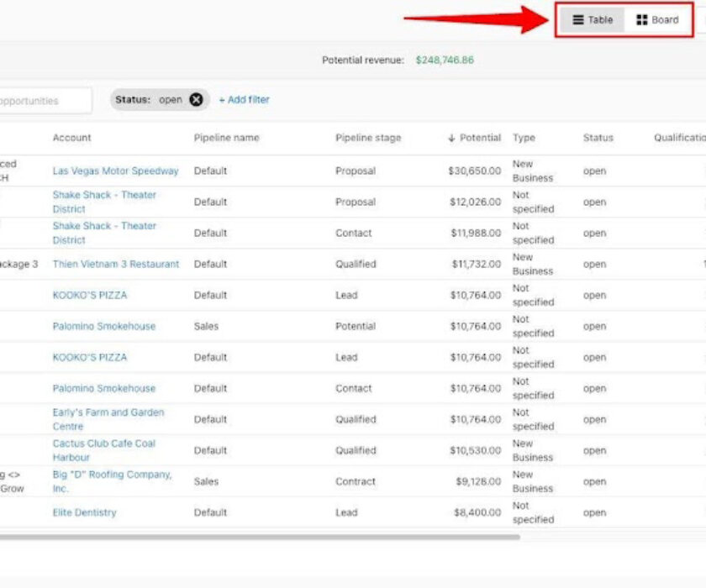Screen dimensions: 706x588
Task: Click the horizontal scrollbar below the table
Action: point(260,537)
